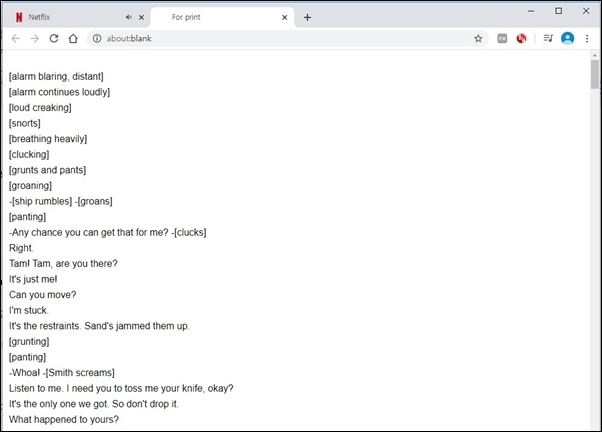Open a new browser tab

307,17
